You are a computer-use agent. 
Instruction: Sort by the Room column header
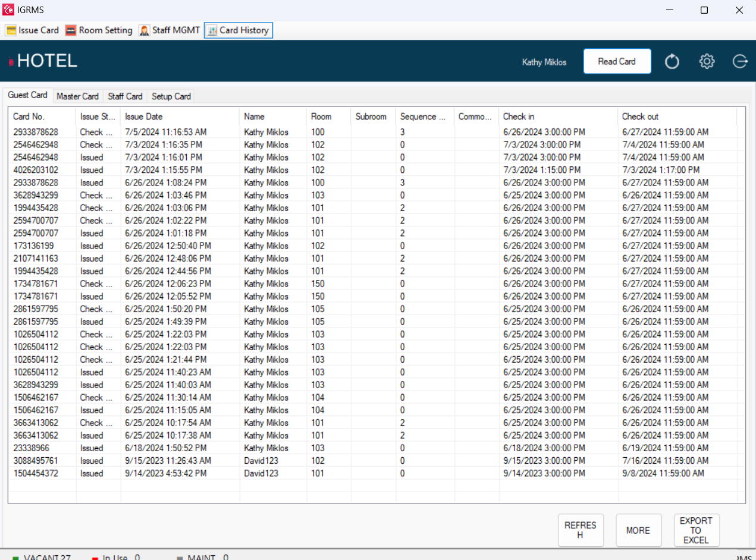pos(329,117)
